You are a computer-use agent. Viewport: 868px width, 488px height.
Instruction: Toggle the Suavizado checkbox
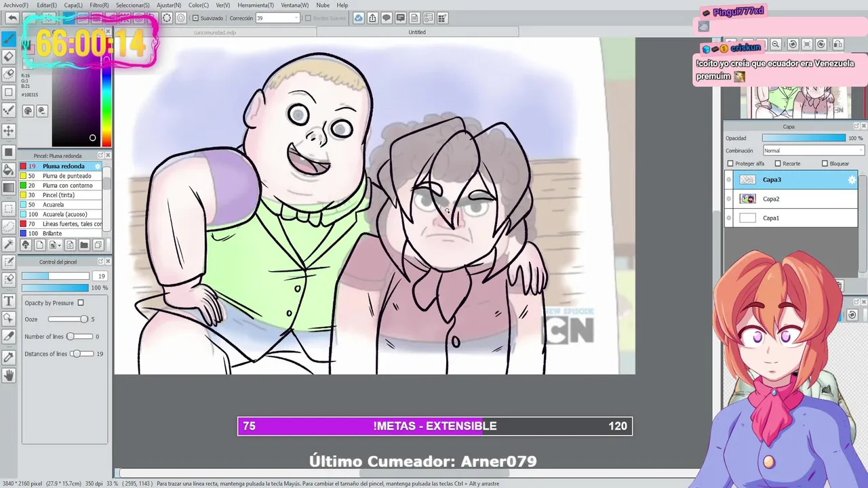click(196, 18)
